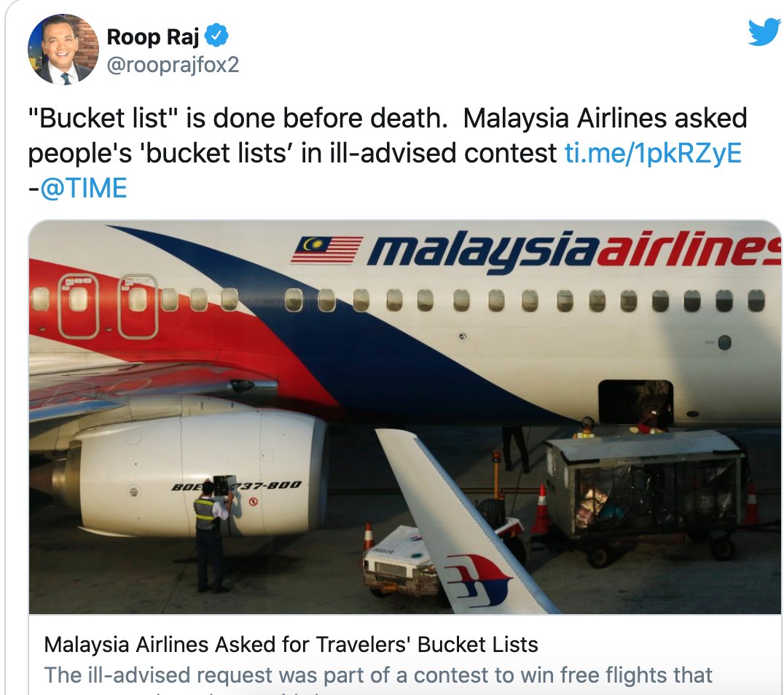Click the Boeing 737-800 engine label
The height and width of the screenshot is (695, 784).
coord(237,485)
